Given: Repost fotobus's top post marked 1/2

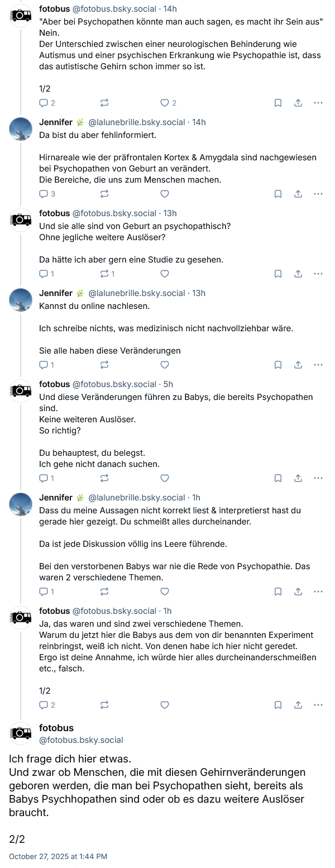Looking at the screenshot, I should point(104,103).
